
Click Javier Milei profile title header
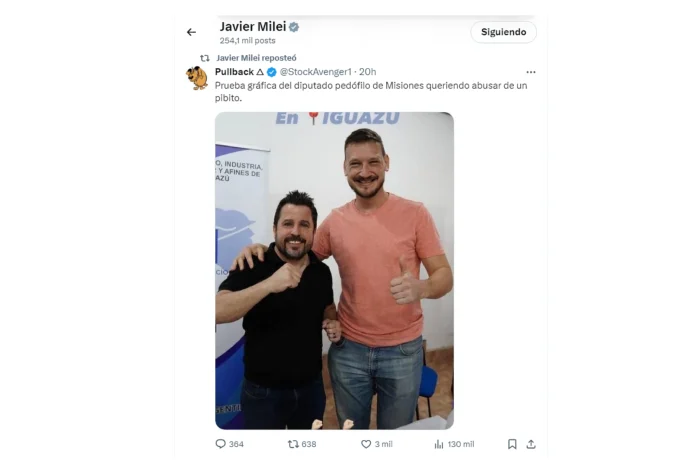(253, 27)
